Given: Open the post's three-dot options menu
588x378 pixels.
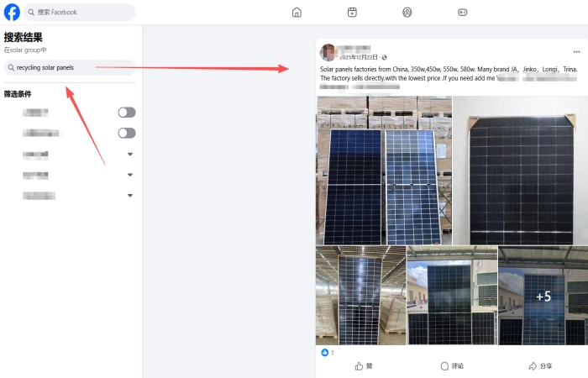Looking at the screenshot, I should click(x=577, y=52).
